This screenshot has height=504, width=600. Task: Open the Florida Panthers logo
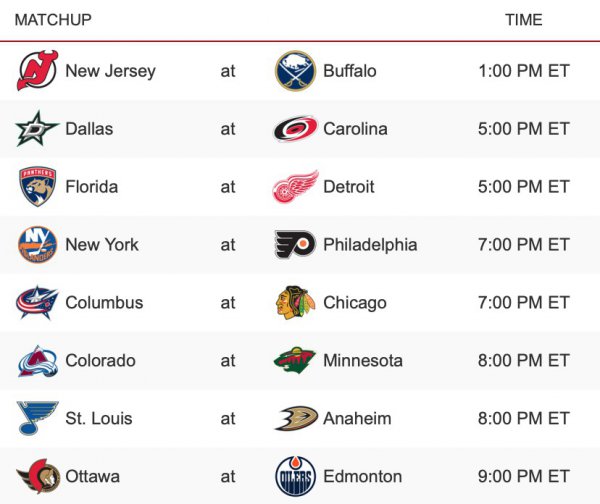[x=38, y=187]
